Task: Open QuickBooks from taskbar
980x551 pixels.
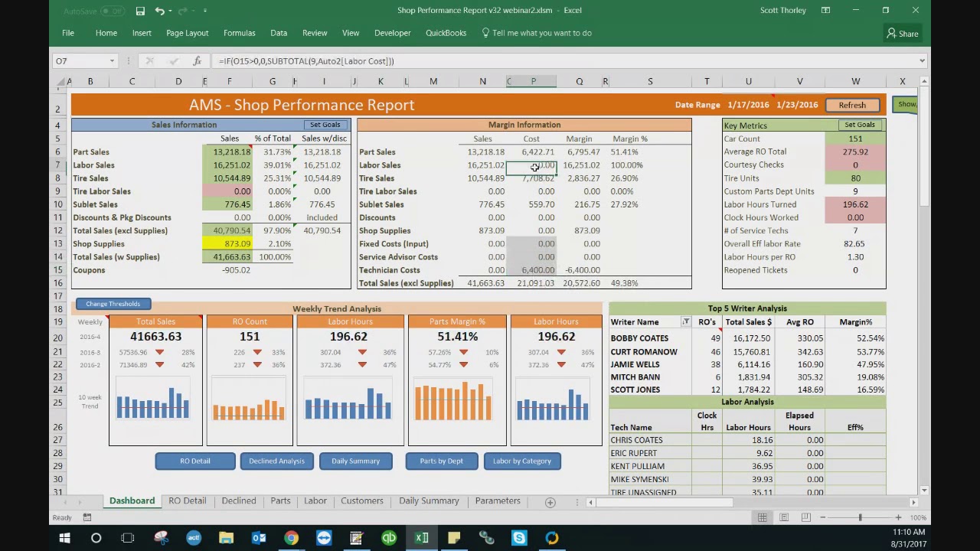Action: tap(389, 538)
